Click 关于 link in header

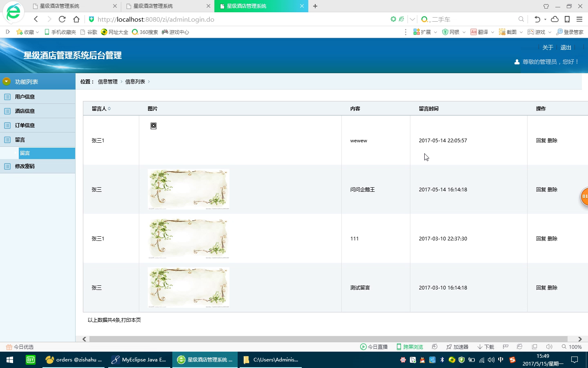click(548, 47)
